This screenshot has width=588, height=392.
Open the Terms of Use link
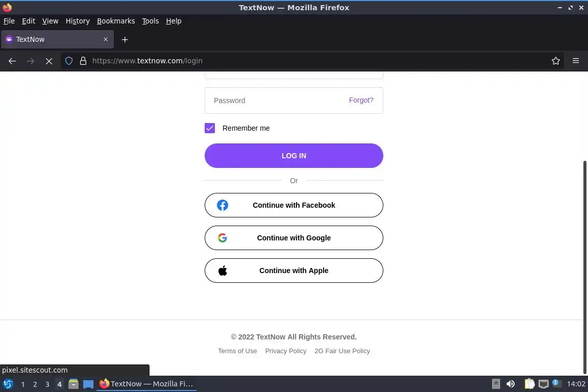tap(237, 351)
